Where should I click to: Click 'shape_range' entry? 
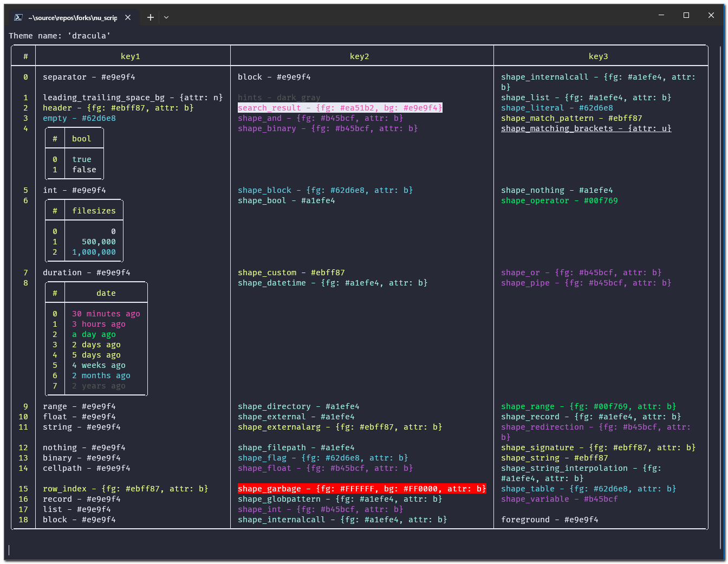589,406
